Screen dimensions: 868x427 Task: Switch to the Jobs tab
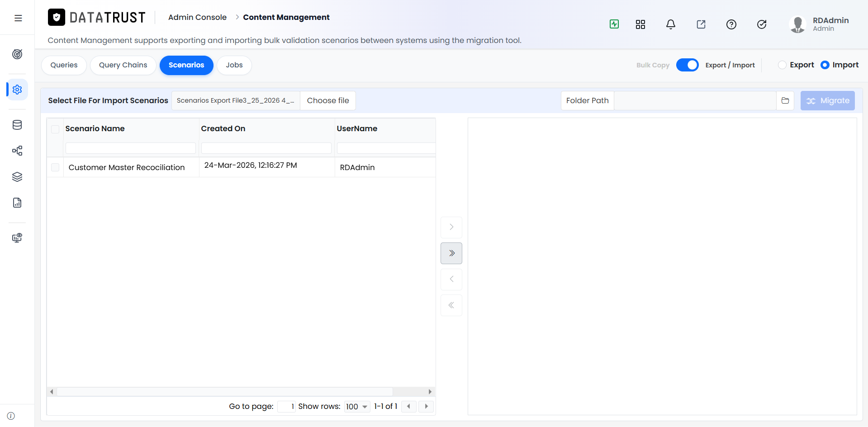point(234,65)
